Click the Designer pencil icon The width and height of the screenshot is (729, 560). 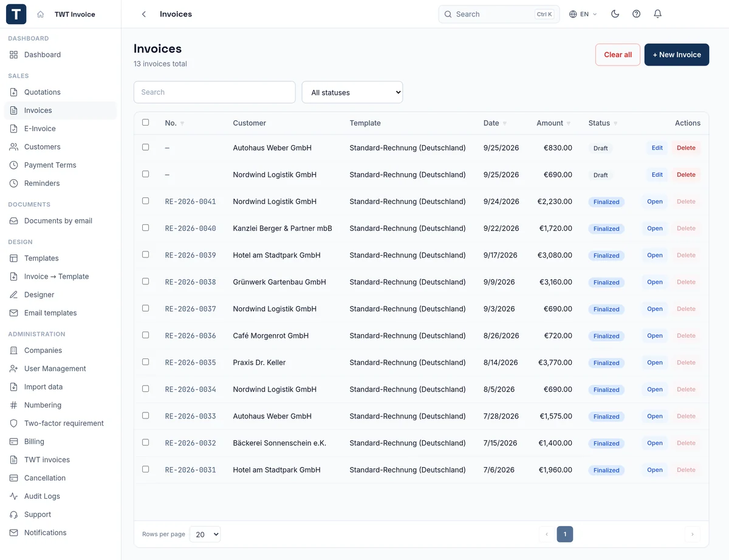(14, 295)
